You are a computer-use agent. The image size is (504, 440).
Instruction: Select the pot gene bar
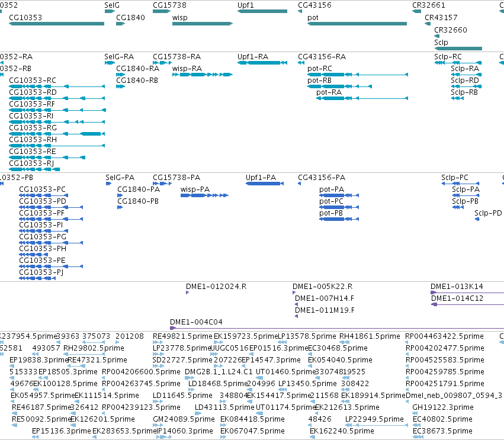tap(357, 24)
